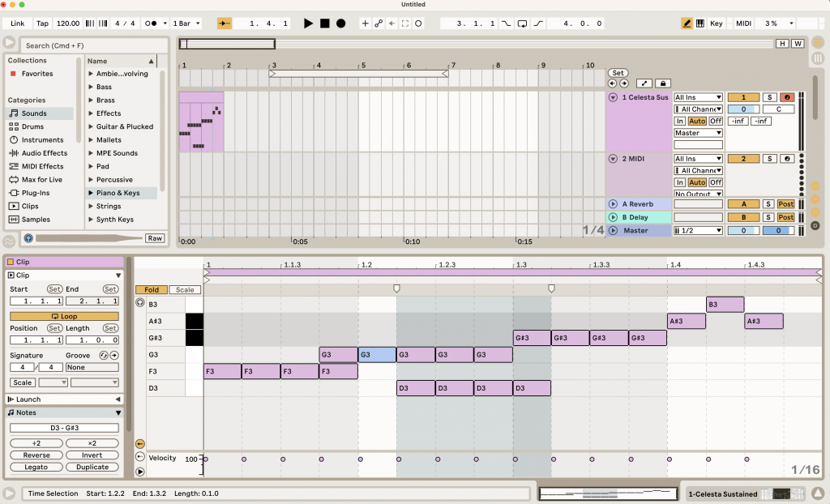Adjust the Celesta track volume slider

743,109
